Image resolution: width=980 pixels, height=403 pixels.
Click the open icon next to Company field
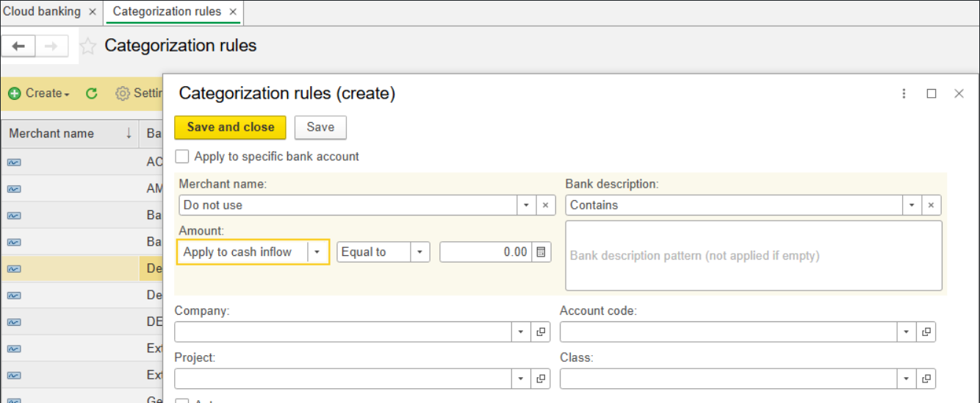(541, 332)
